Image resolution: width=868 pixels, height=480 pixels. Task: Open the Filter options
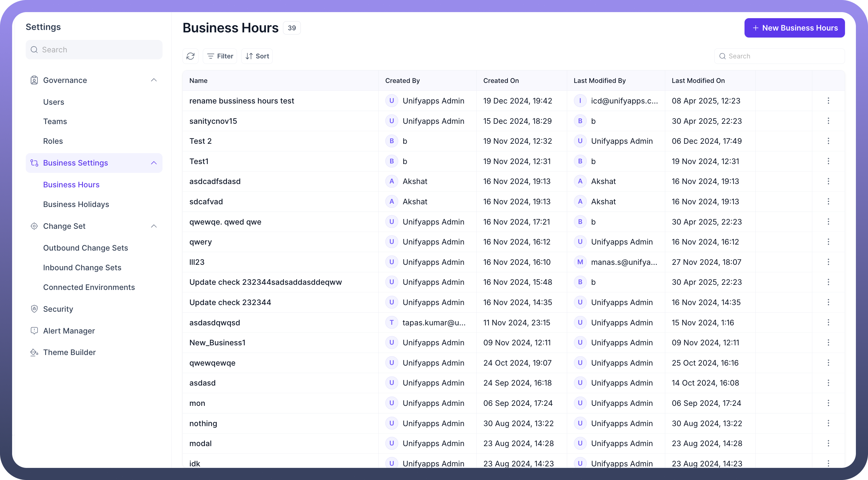220,56
